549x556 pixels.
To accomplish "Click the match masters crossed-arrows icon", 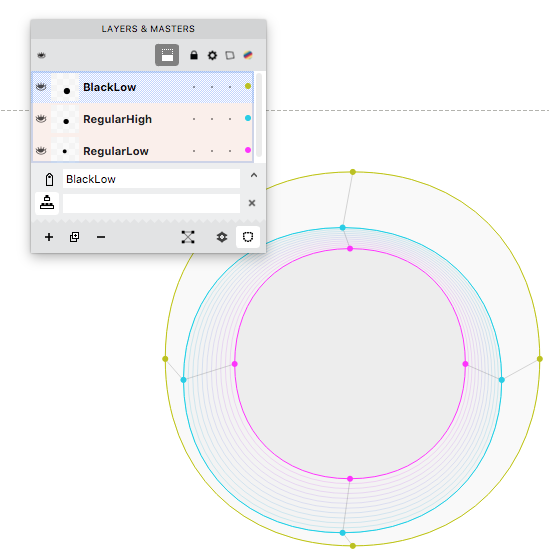I will [x=188, y=237].
